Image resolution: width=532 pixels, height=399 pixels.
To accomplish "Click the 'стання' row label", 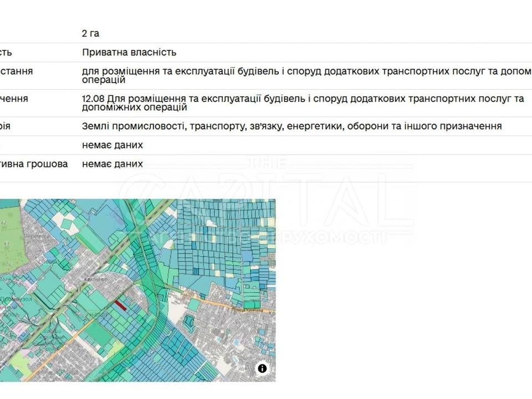I will 17,71.
